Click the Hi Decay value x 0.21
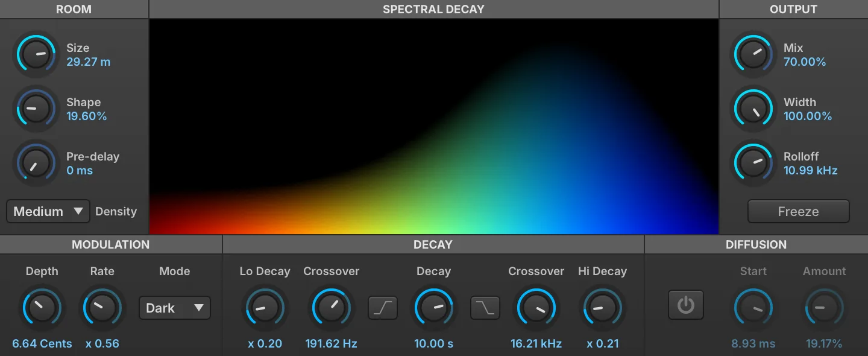 click(x=603, y=343)
